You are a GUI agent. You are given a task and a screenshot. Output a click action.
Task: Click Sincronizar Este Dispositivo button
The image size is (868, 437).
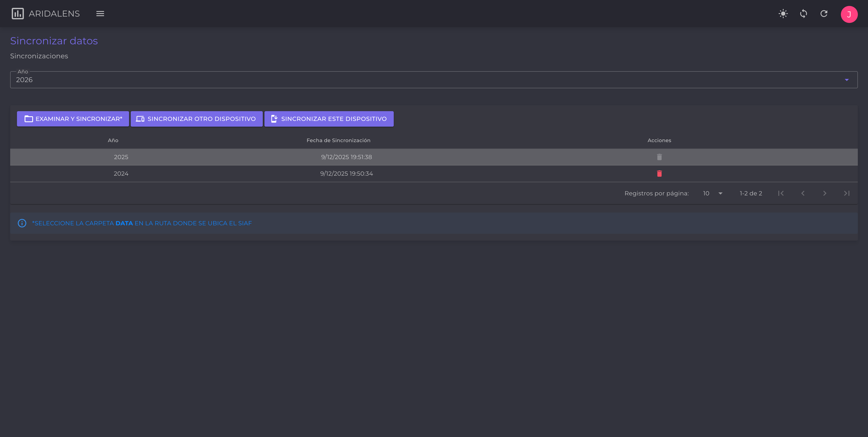[329, 119]
